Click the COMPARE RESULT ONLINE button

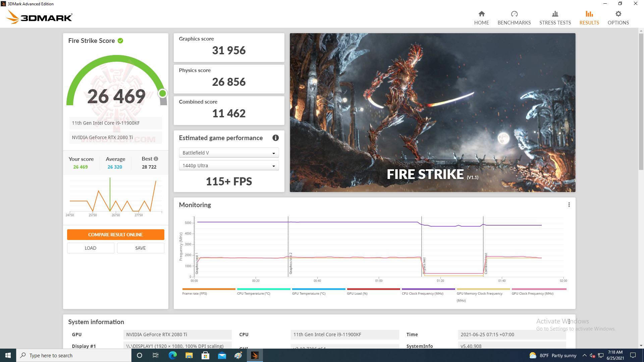pyautogui.click(x=115, y=235)
